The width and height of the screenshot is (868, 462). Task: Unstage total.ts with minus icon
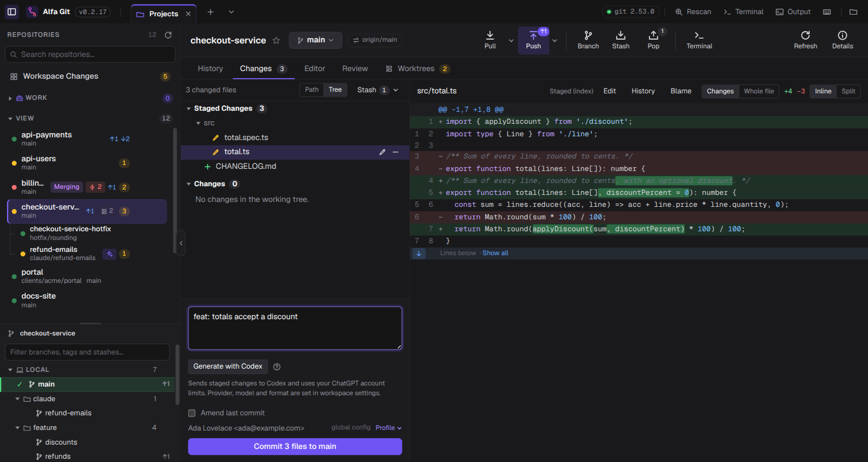click(395, 152)
